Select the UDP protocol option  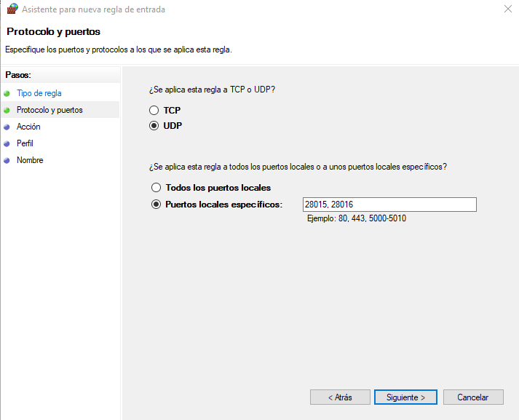pyautogui.click(x=154, y=126)
